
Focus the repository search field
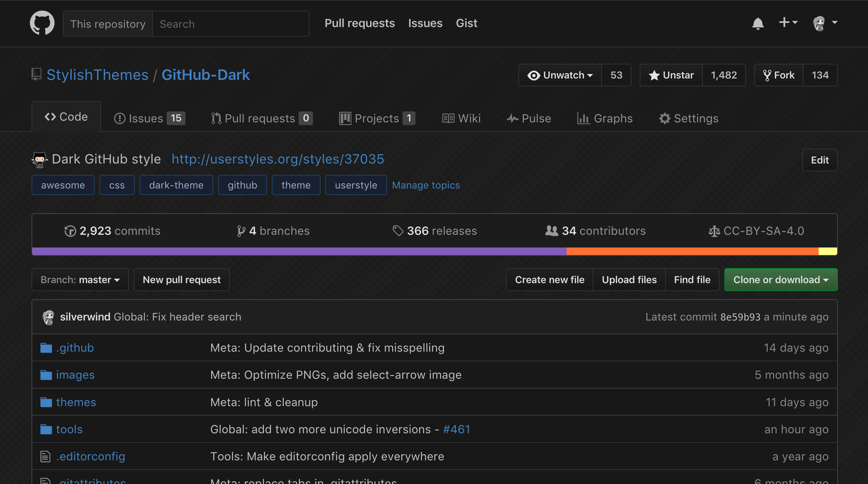point(230,24)
